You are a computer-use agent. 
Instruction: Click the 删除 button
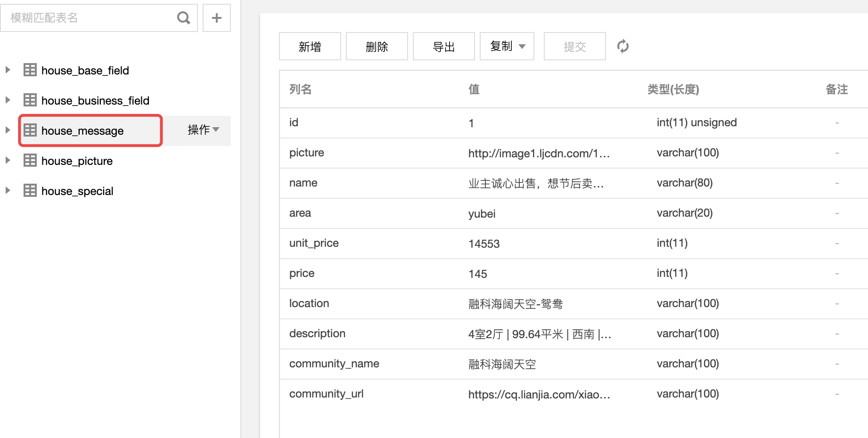(377, 46)
